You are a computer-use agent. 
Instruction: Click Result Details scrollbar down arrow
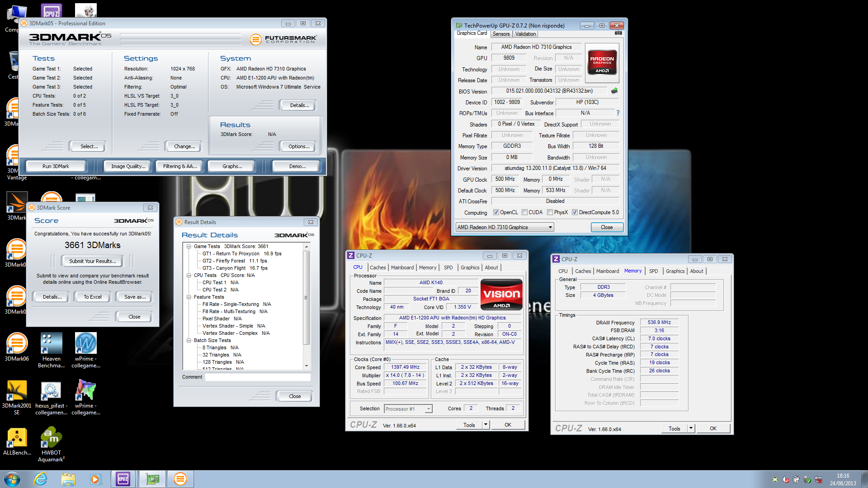tap(307, 366)
